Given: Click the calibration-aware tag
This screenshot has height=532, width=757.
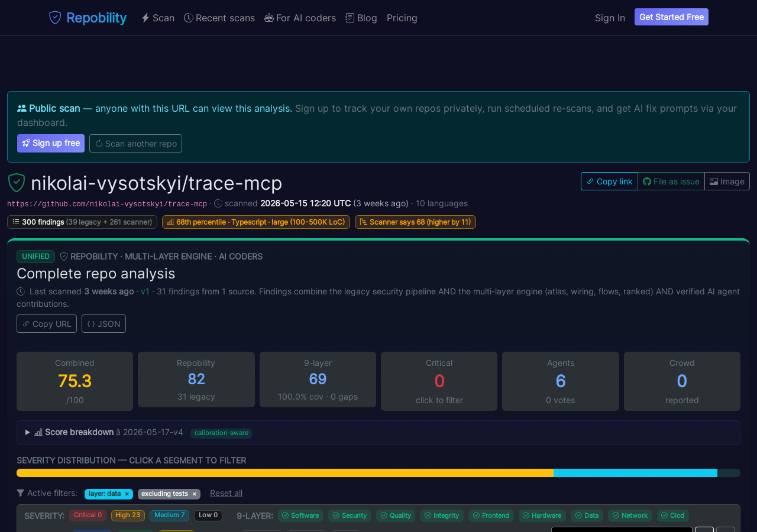Looking at the screenshot, I should (221, 433).
